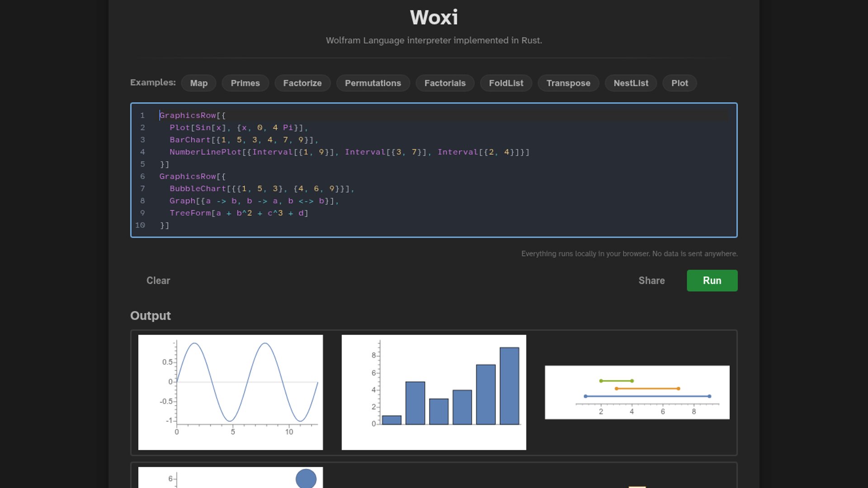Select the bubble chart output thumbnail
This screenshot has height=488, width=868.
click(231, 478)
